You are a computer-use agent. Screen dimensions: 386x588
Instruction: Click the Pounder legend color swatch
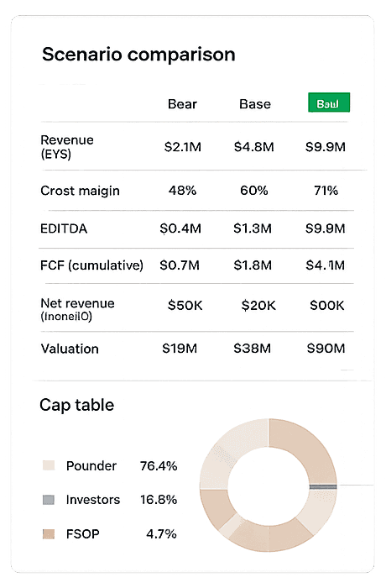[x=49, y=465]
